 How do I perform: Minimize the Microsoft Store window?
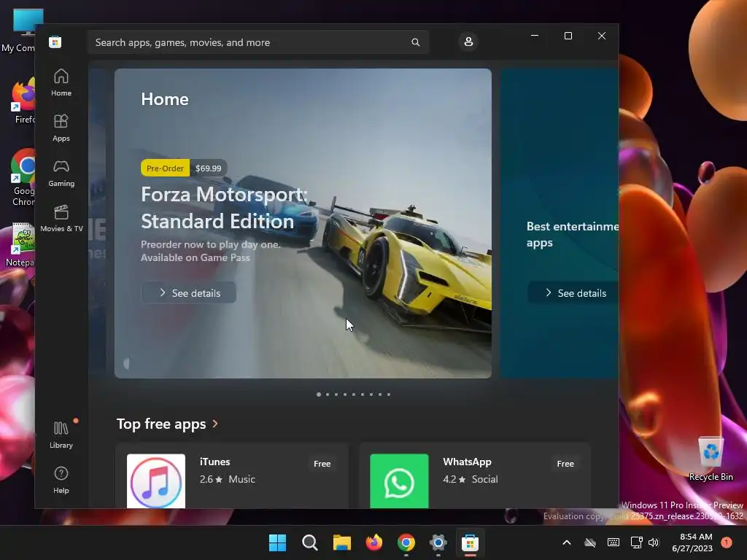point(535,36)
